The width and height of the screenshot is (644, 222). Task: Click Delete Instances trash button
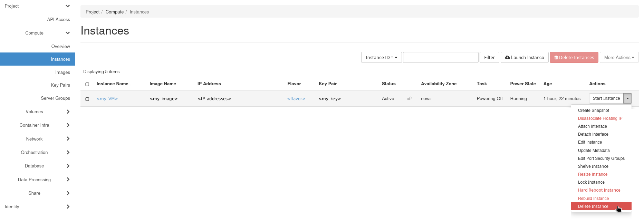(x=574, y=57)
